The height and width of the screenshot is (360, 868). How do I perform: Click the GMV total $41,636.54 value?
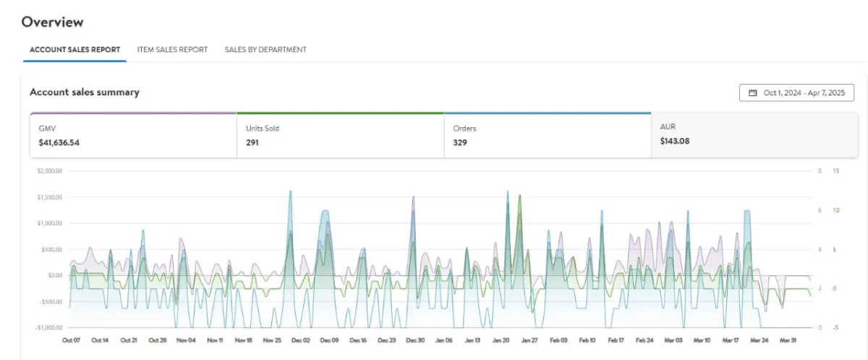59,143
